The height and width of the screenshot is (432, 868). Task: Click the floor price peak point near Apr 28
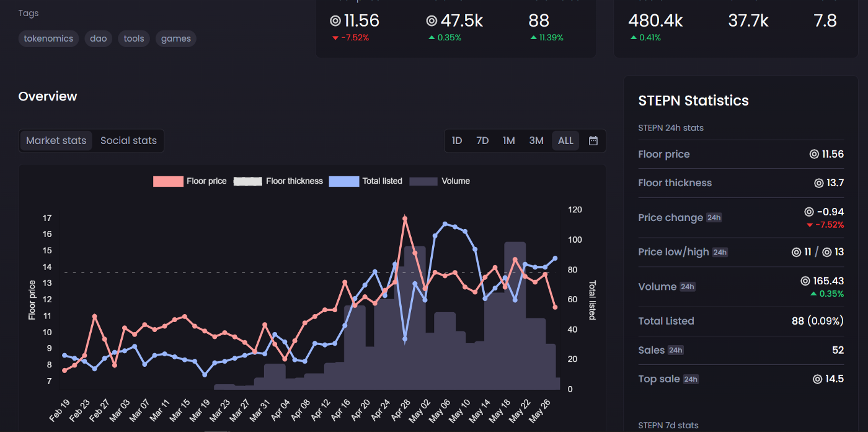405,218
